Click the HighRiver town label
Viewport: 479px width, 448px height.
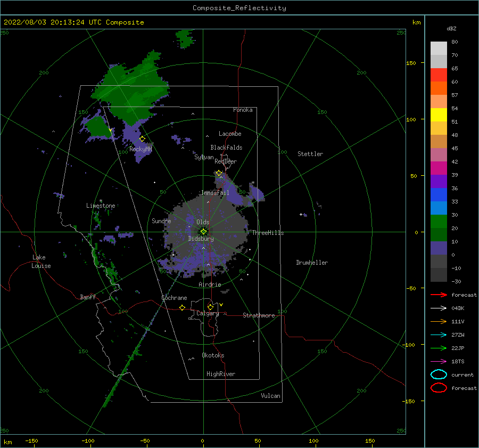point(221,374)
